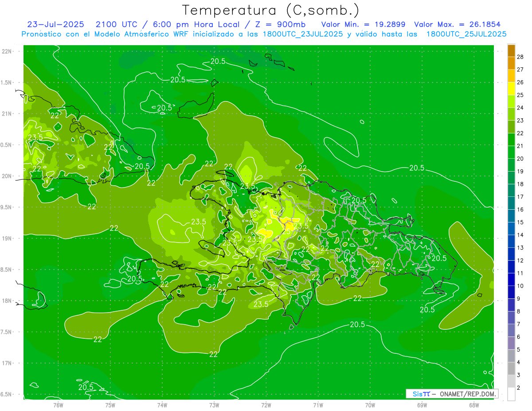532x411 pixels.
Task: Click the "19N" latitude axis label
Action: pos(7,239)
